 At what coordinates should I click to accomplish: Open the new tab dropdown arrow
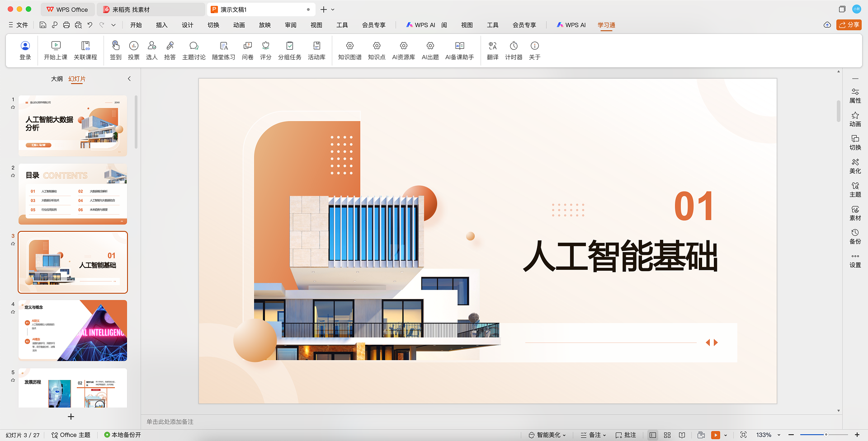(x=333, y=9)
